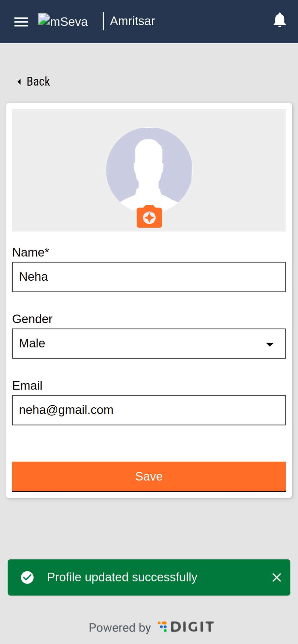Image resolution: width=298 pixels, height=644 pixels.
Task: Click the mSeva logo
Action: click(63, 21)
